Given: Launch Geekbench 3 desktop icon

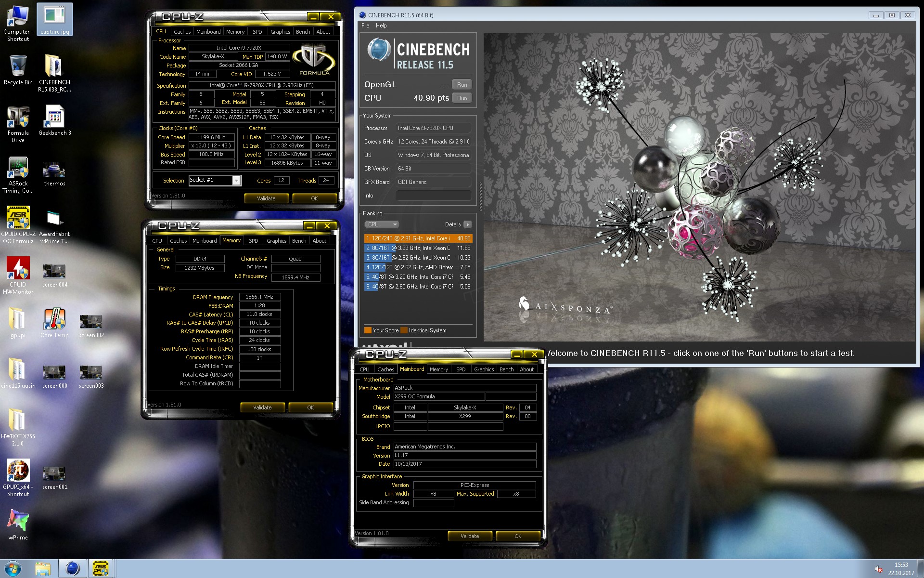Looking at the screenshot, I should click(54, 120).
